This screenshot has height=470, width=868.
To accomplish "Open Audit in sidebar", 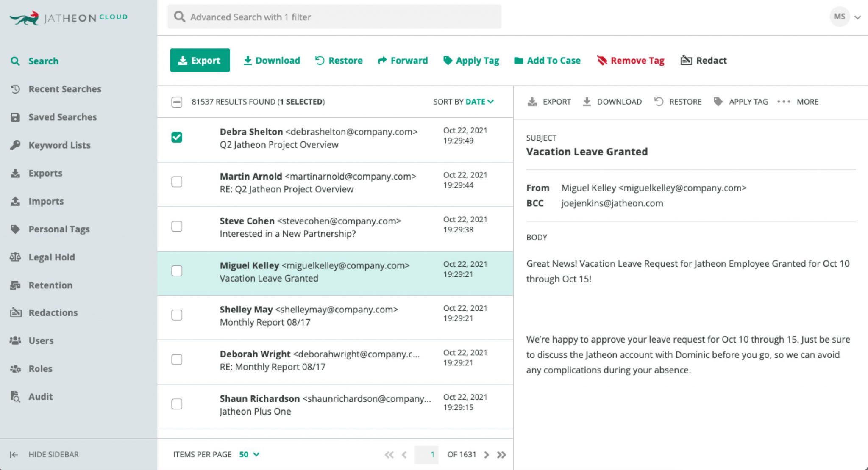I will pos(41,396).
